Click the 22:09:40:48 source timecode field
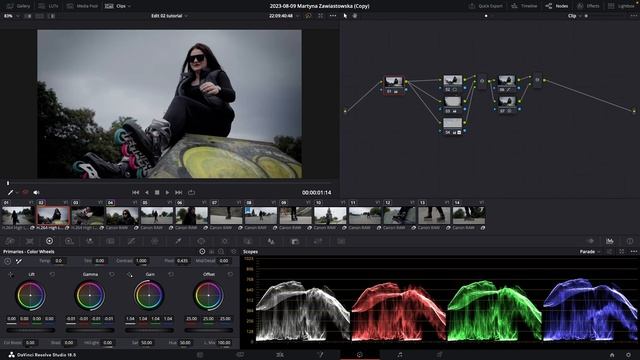The width and height of the screenshot is (640, 360). 281,16
